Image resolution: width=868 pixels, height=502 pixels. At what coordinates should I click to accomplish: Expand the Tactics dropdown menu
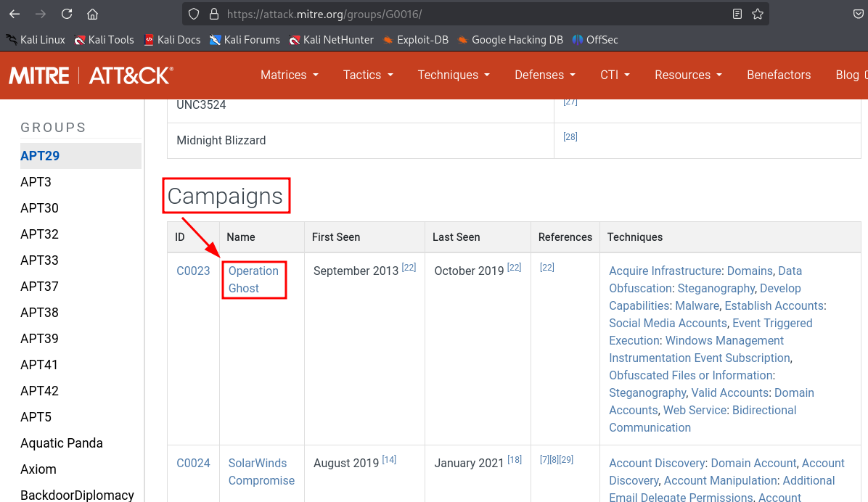(x=368, y=75)
